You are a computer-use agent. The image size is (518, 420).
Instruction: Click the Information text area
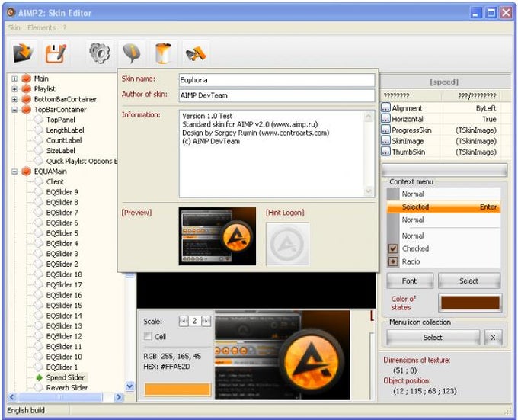[277, 154]
